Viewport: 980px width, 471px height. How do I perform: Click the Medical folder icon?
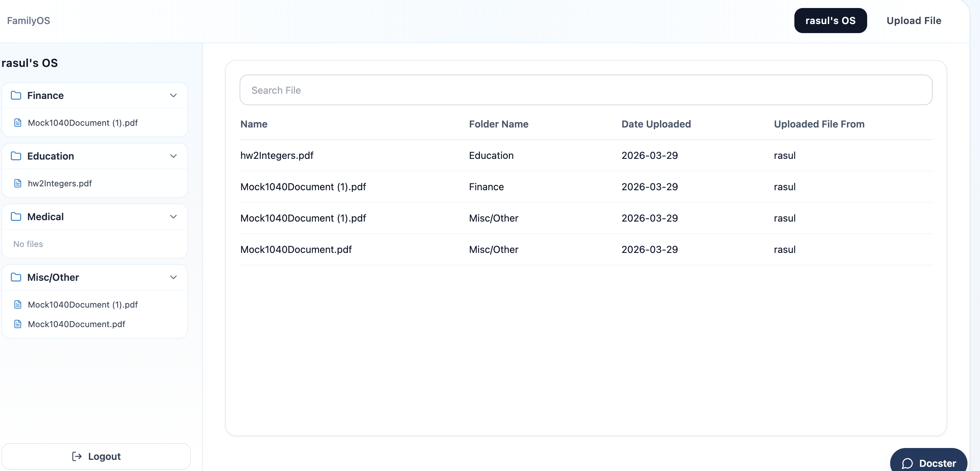click(16, 216)
